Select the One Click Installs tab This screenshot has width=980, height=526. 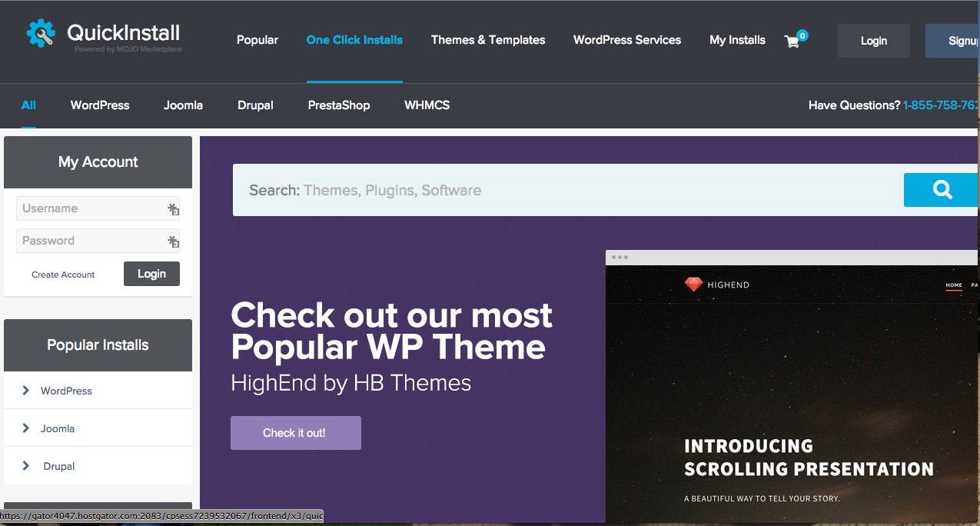pos(354,40)
